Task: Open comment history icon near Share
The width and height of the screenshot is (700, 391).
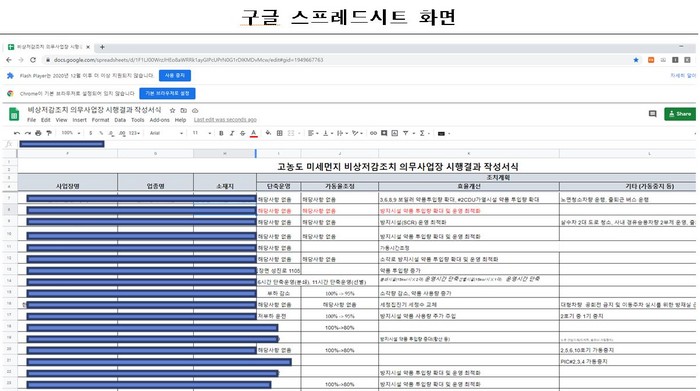Action: click(652, 114)
